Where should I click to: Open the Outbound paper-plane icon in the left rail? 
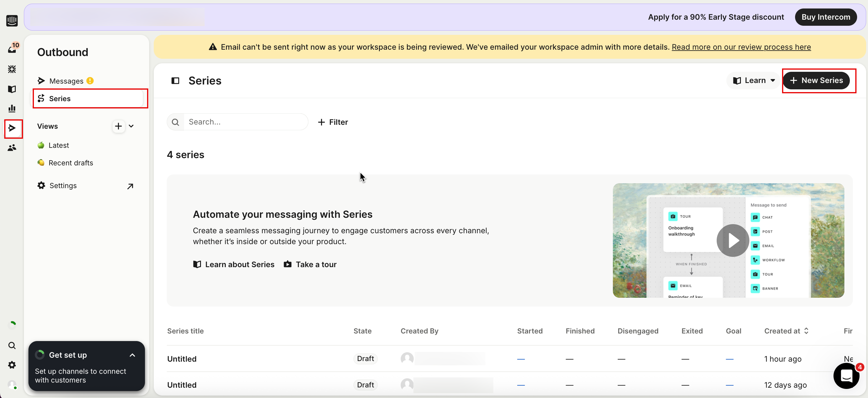click(x=12, y=128)
